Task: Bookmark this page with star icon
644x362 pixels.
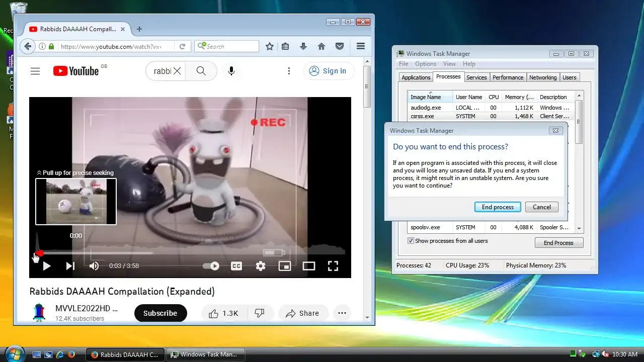Action: [x=270, y=46]
